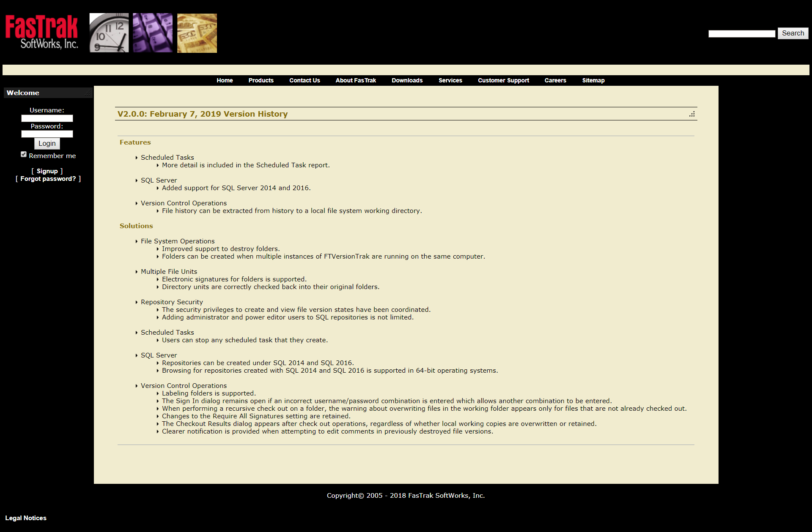Click the Welcome panel title
Screen dimensions: 812x532
click(x=23, y=93)
